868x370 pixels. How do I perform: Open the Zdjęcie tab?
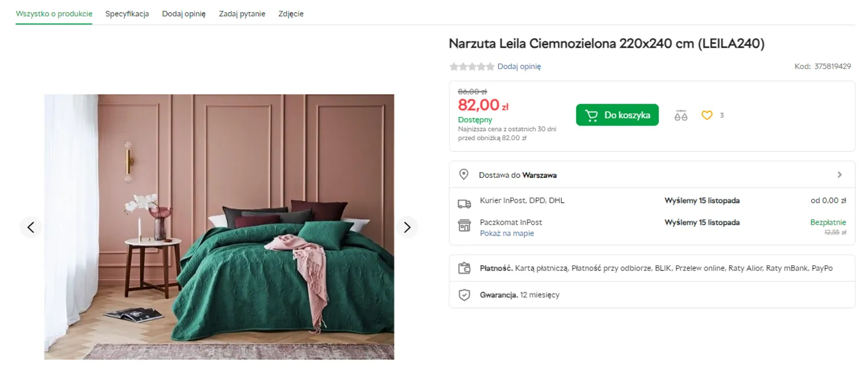click(290, 14)
